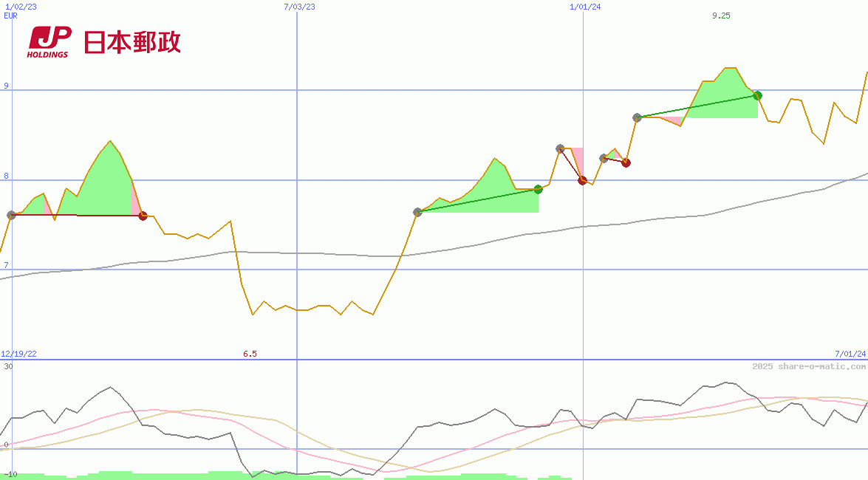868x480 pixels.
Task: Select the red sell marker on the left trendline
Action: click(142, 214)
